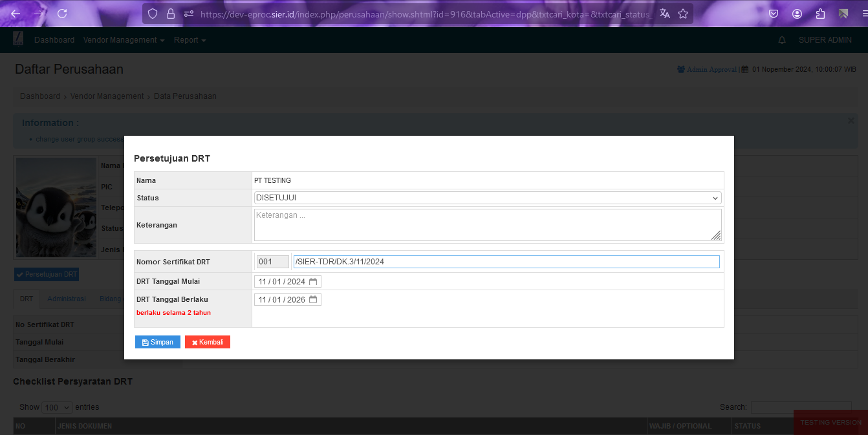Open calendar picker for DRT Tanggal Mulai

click(x=313, y=282)
